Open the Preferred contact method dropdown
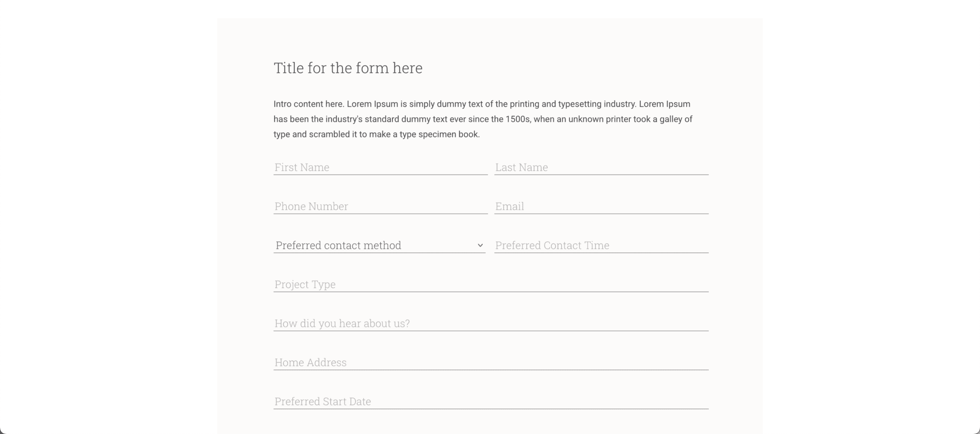Image resolution: width=980 pixels, height=434 pixels. pyautogui.click(x=379, y=245)
